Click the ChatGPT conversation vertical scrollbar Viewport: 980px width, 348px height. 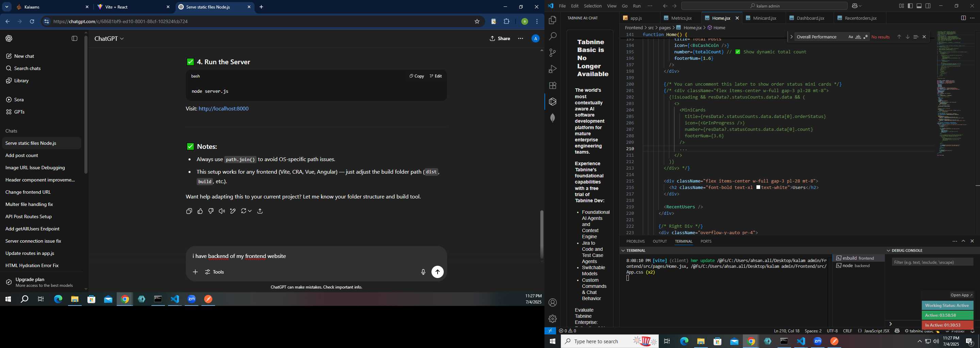[x=542, y=234]
